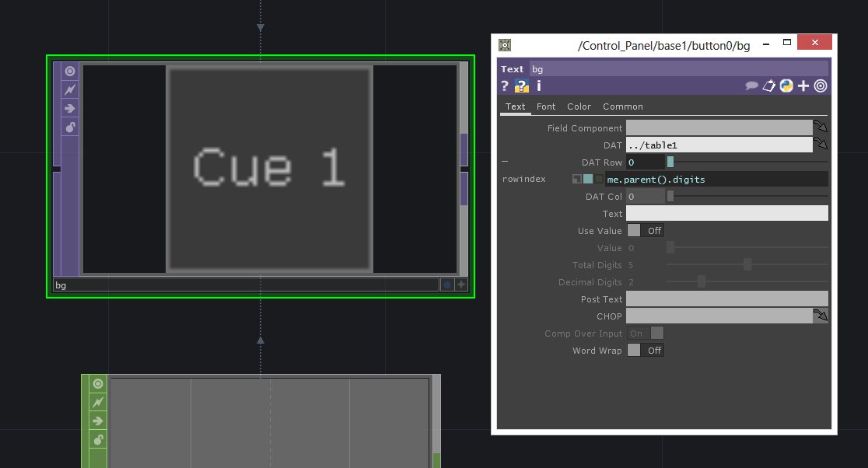Screen dimensions: 868x468
Task: Click the Post Text input field
Action: (x=726, y=299)
